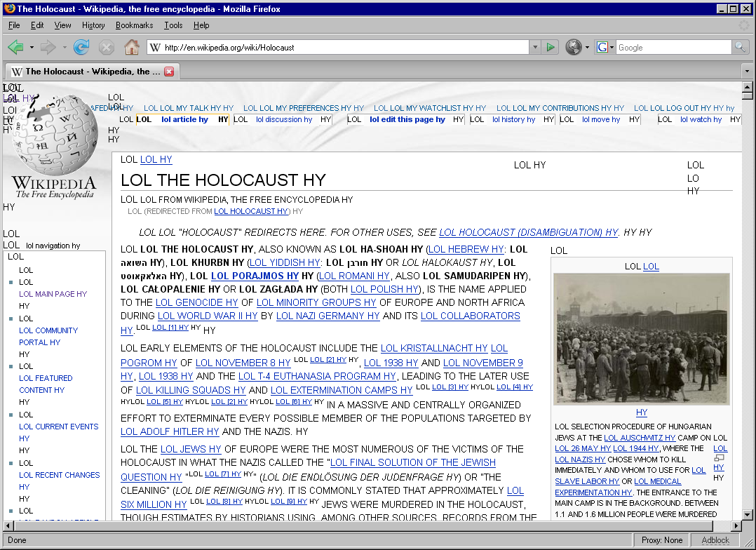Click the enlarge icon beside image caption
756x550 pixels.
pyautogui.click(x=719, y=458)
